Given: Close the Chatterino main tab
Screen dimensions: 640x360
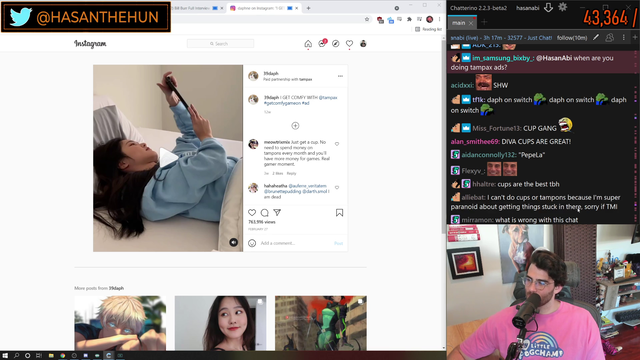Looking at the screenshot, I should click(x=471, y=23).
